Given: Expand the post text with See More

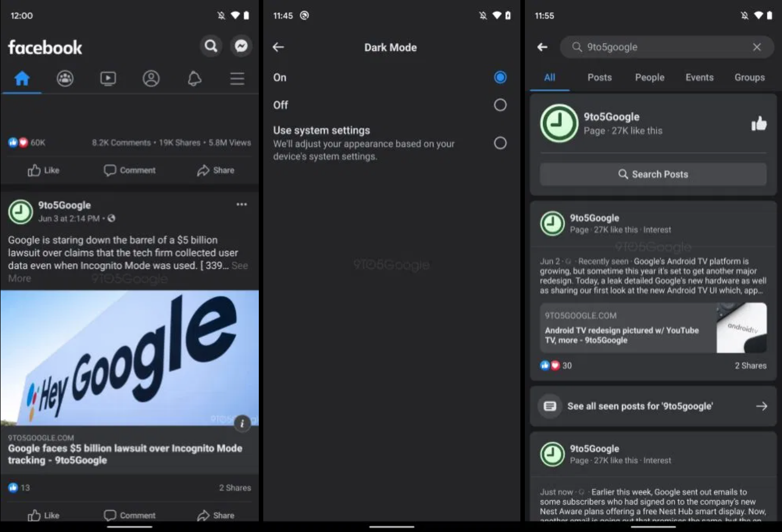Looking at the screenshot, I should click(x=240, y=266).
